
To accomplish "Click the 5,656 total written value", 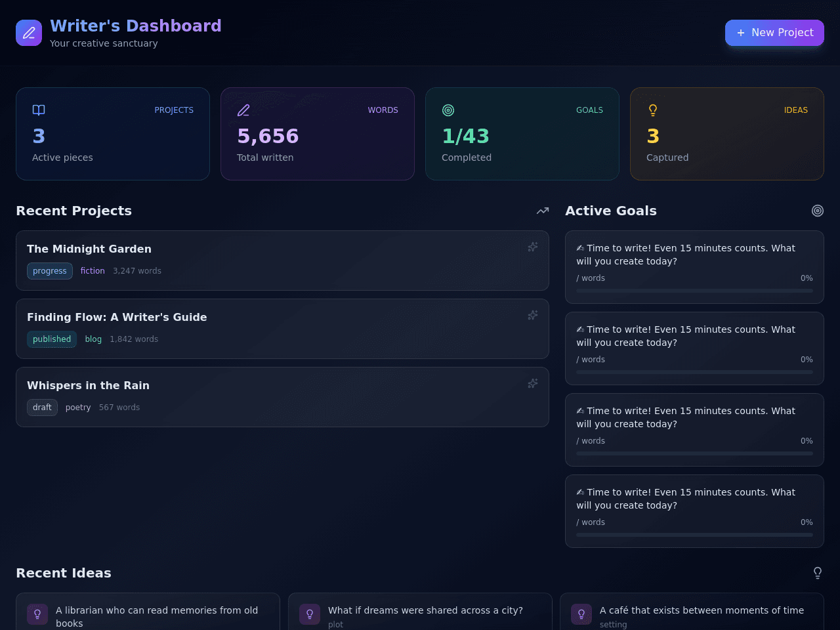I will [x=268, y=136].
